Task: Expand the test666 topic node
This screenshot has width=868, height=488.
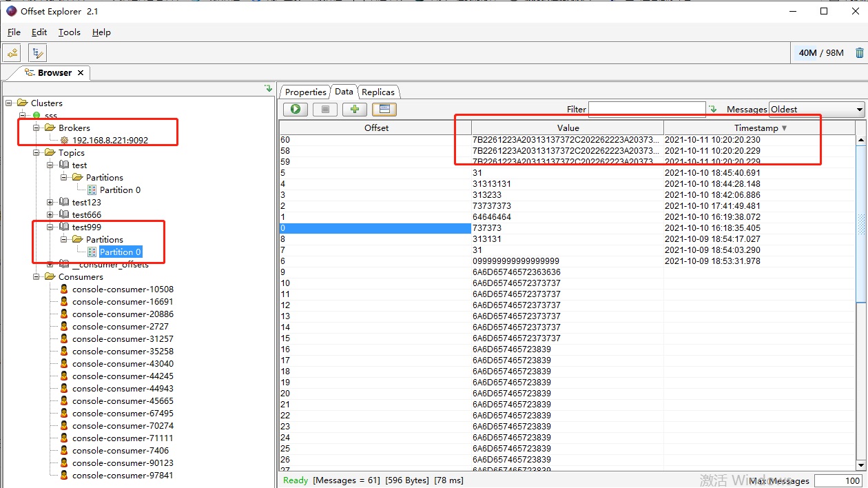Action: coord(50,214)
